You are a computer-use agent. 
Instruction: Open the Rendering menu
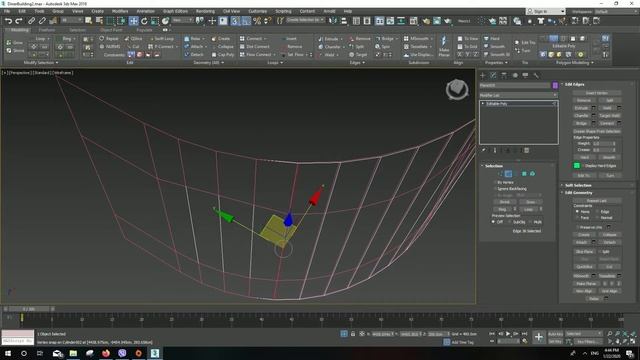coord(205,11)
